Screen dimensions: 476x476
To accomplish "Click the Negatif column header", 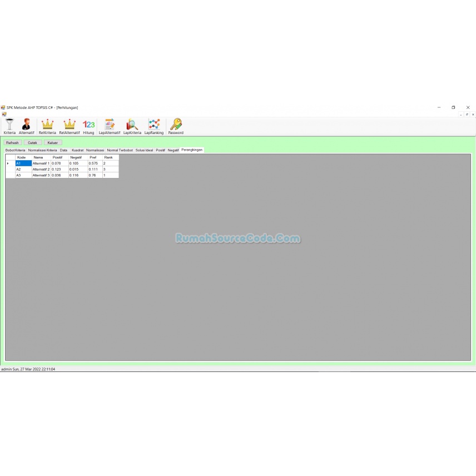I will tap(78, 157).
